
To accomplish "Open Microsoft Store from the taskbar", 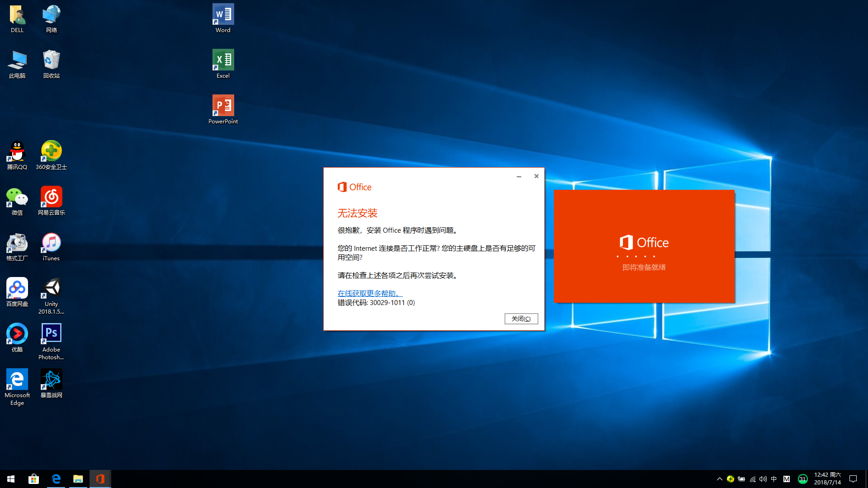I will pyautogui.click(x=33, y=479).
